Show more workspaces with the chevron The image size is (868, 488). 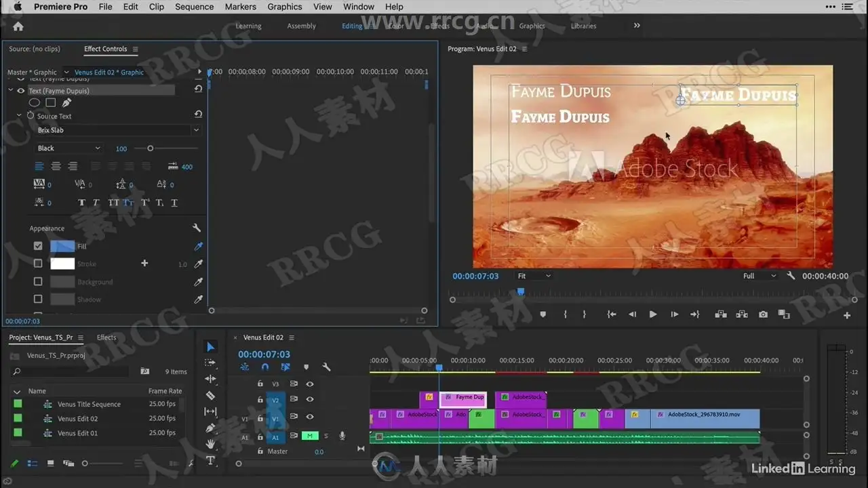tap(637, 26)
